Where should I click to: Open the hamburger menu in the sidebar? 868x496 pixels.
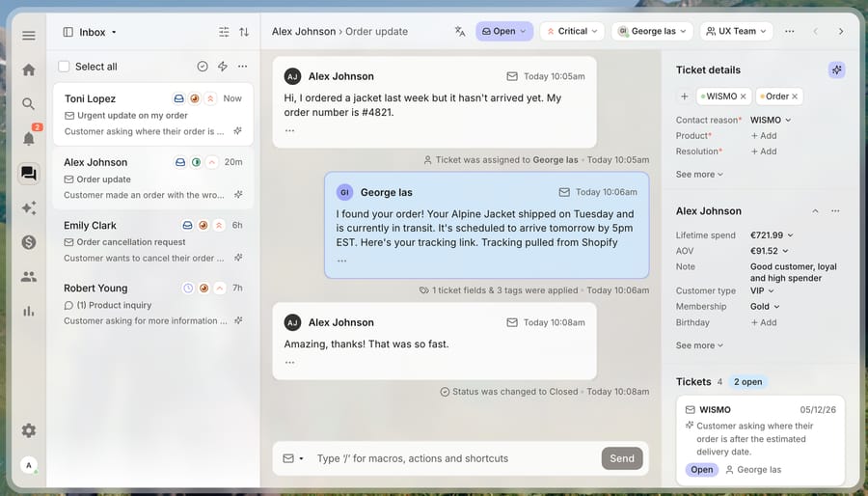29,36
